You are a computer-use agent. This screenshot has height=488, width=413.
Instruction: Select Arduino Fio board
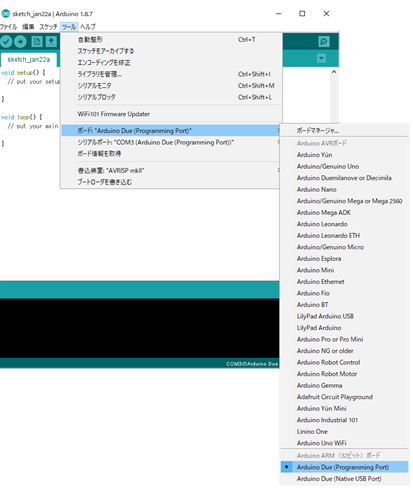click(x=344, y=293)
